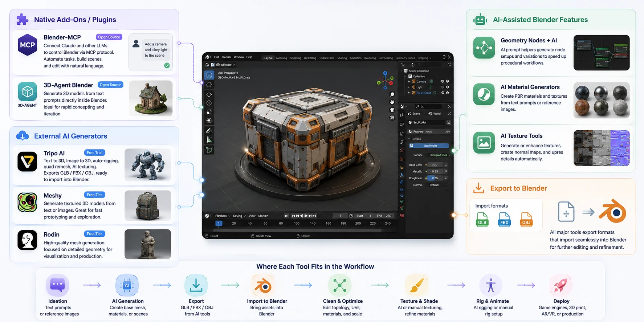
Task: Click the Rig & Animate figure icon
Action: pos(491,285)
